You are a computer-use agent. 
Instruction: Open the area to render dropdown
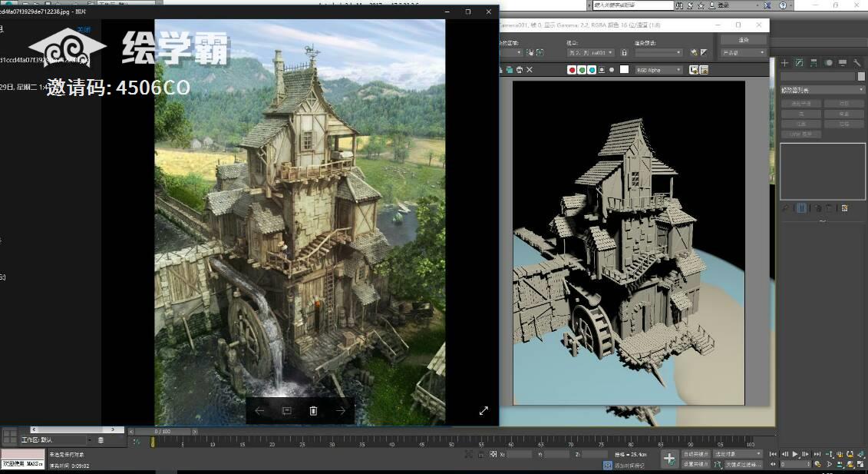(x=510, y=53)
